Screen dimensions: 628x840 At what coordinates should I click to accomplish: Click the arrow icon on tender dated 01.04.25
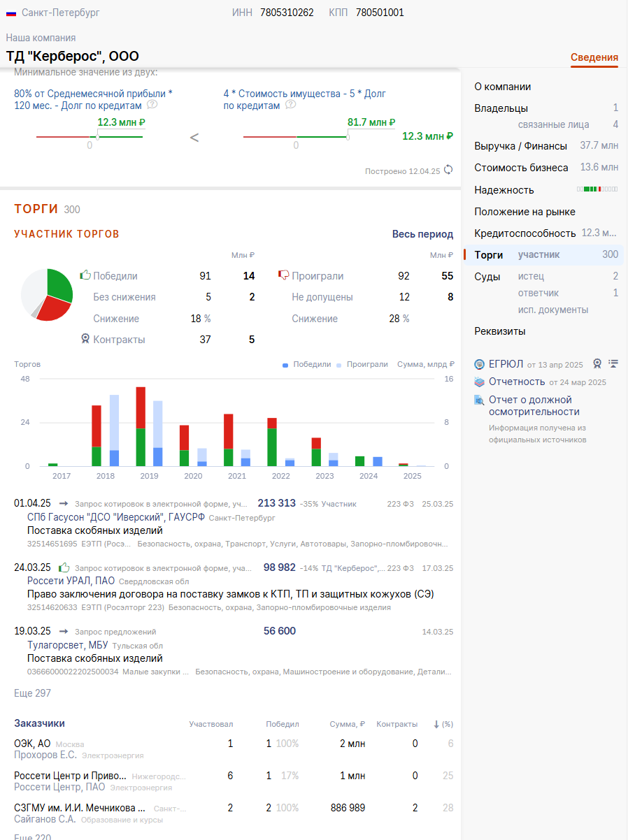pos(64,503)
